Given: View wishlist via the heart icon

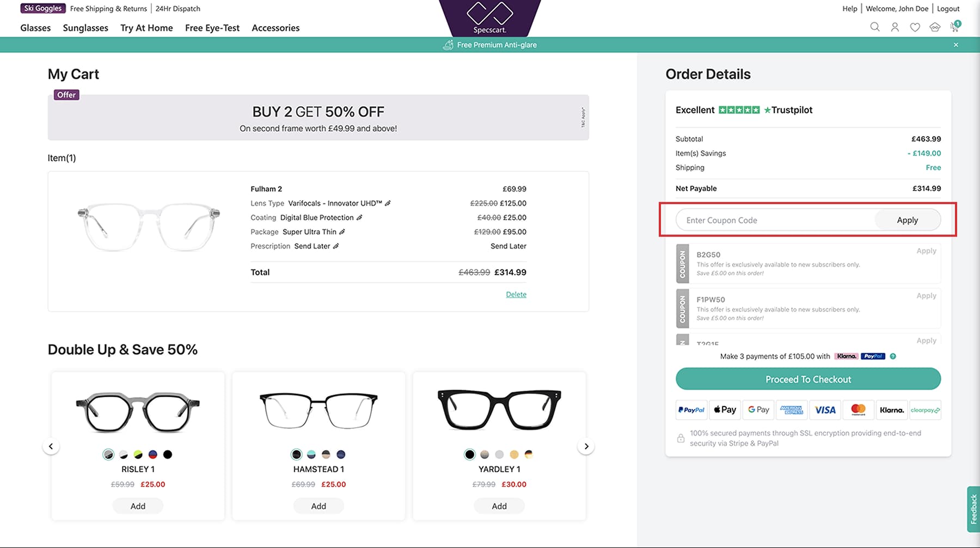Looking at the screenshot, I should click(915, 27).
